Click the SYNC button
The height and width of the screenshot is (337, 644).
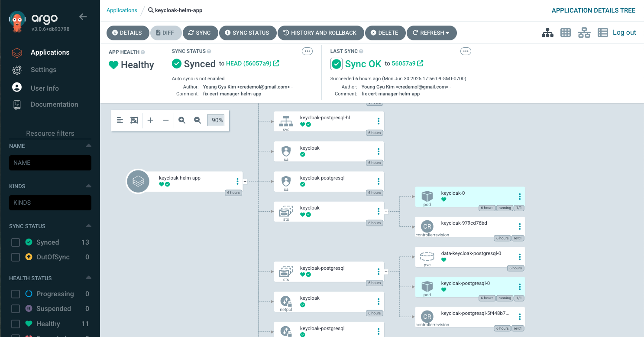pyautogui.click(x=200, y=33)
